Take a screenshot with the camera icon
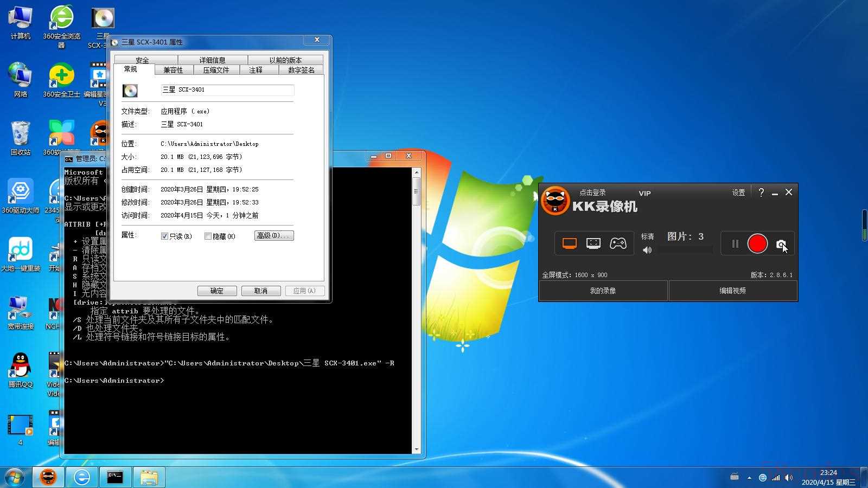This screenshot has width=868, height=488. tap(781, 244)
